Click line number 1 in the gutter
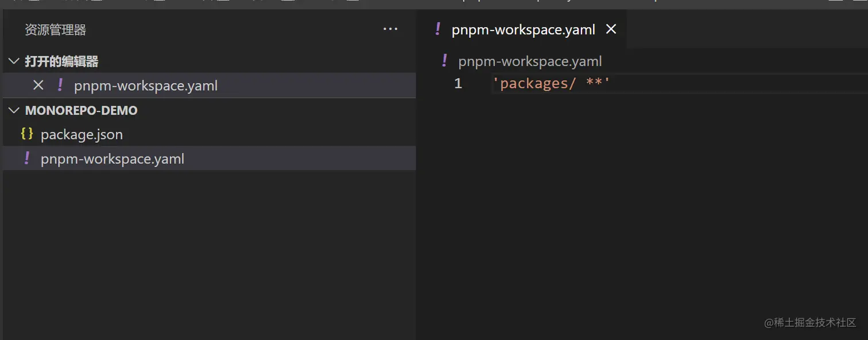The height and width of the screenshot is (340, 868). click(458, 84)
